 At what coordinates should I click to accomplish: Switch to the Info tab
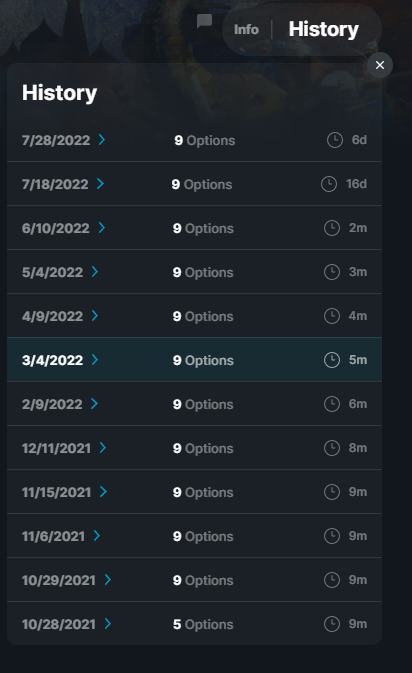pos(246,30)
